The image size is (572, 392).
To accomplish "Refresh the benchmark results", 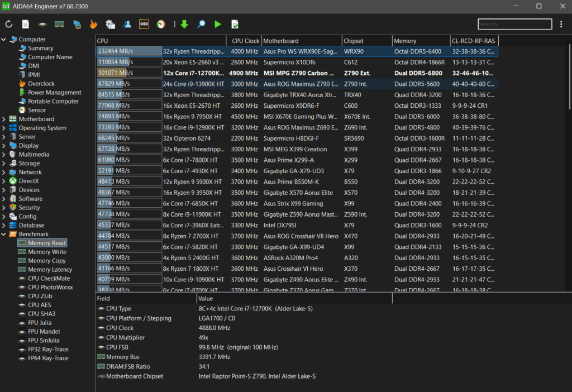I will click(8, 24).
